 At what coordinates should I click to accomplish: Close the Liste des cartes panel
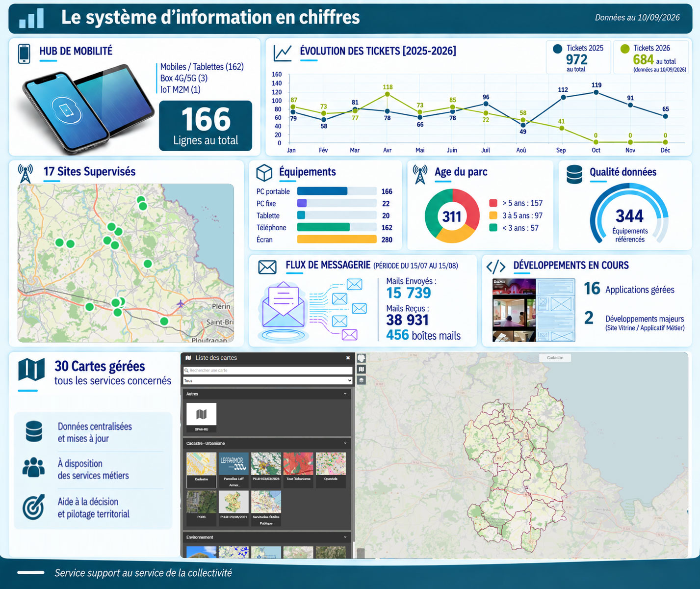point(348,358)
